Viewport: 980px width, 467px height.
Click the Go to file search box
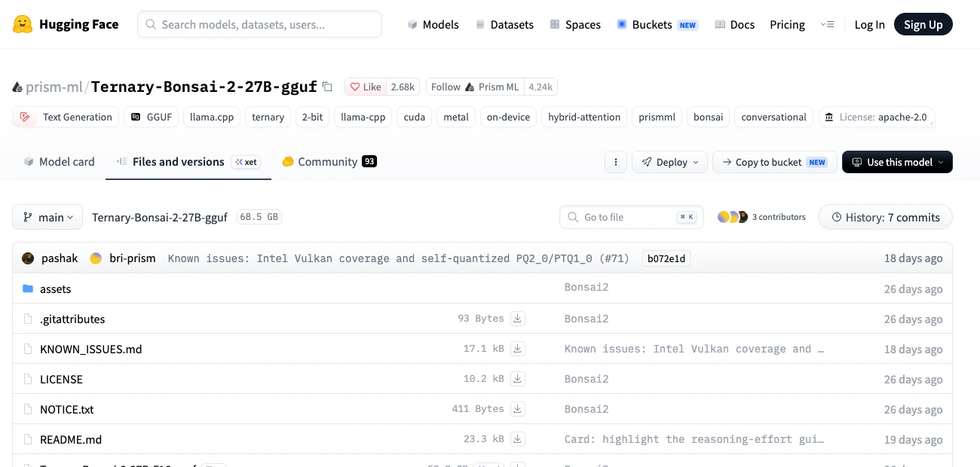click(632, 217)
